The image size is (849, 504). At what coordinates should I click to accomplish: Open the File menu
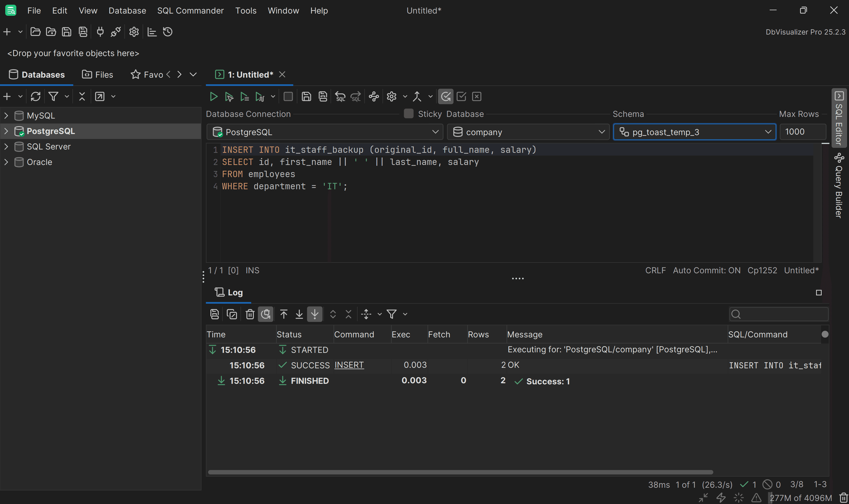[x=34, y=11]
